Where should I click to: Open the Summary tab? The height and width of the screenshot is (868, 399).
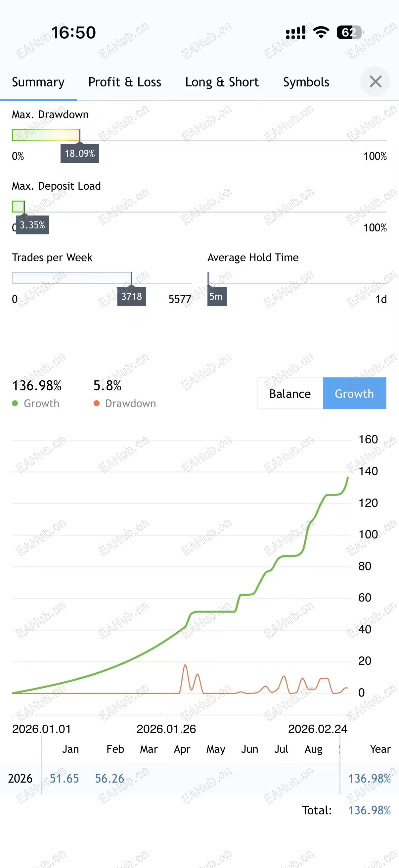click(38, 82)
